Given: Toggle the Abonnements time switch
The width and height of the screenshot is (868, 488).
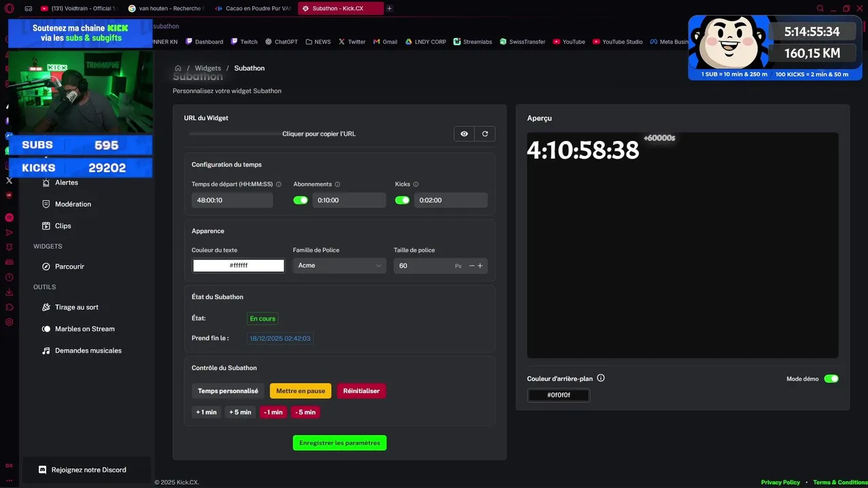Looking at the screenshot, I should click(x=300, y=201).
